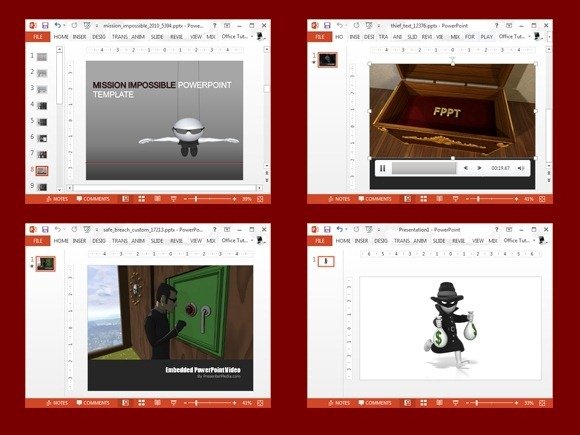The width and height of the screenshot is (580, 435).
Task: Click video progress bar in thief_text slide
Action: [424, 168]
